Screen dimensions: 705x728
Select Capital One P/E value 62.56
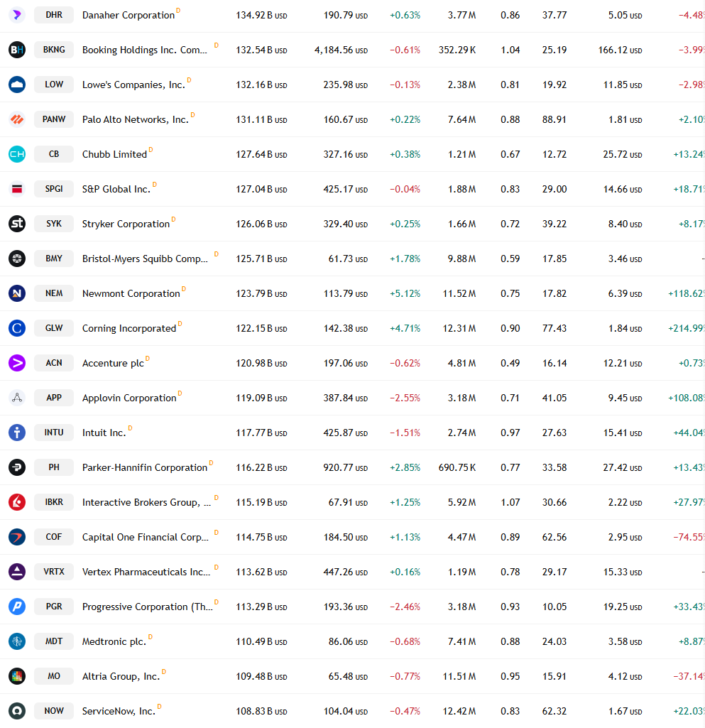click(554, 538)
